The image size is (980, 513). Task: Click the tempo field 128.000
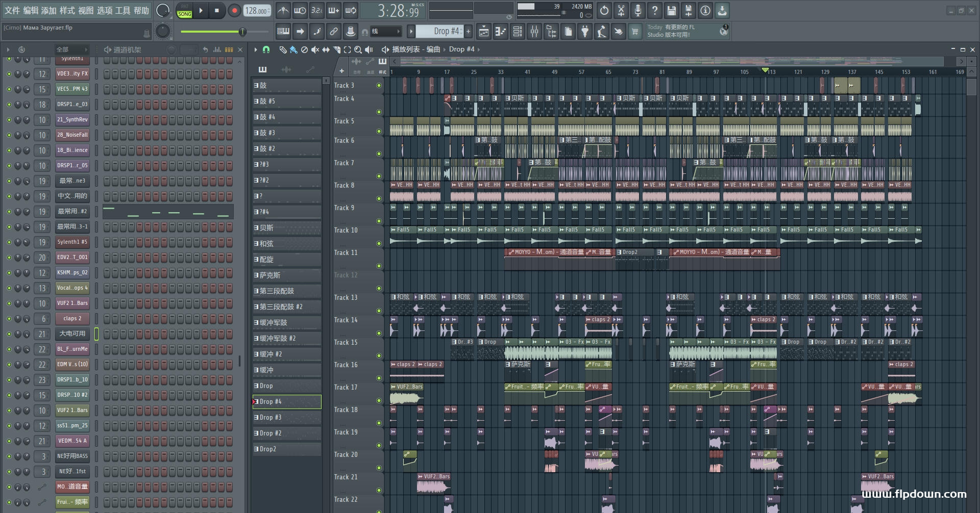click(257, 11)
